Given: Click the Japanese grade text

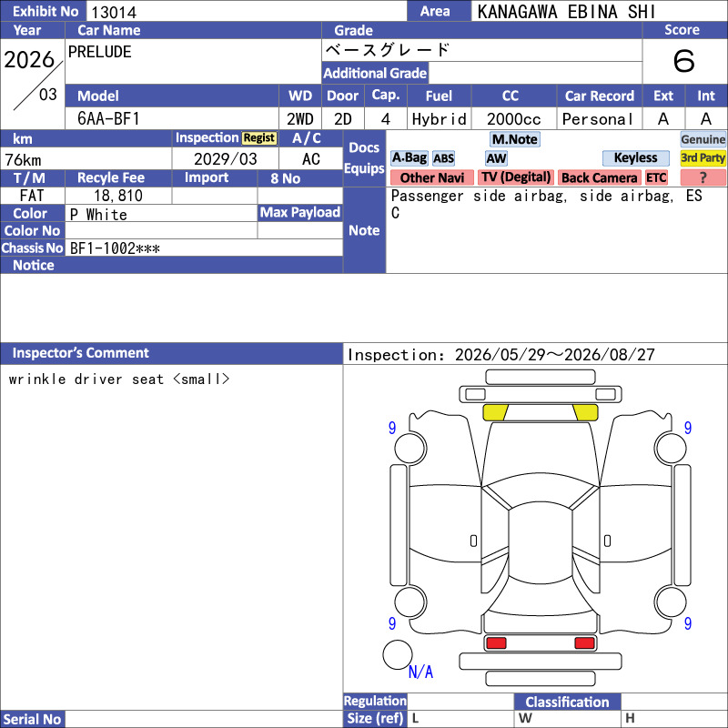Looking at the screenshot, I should [388, 50].
